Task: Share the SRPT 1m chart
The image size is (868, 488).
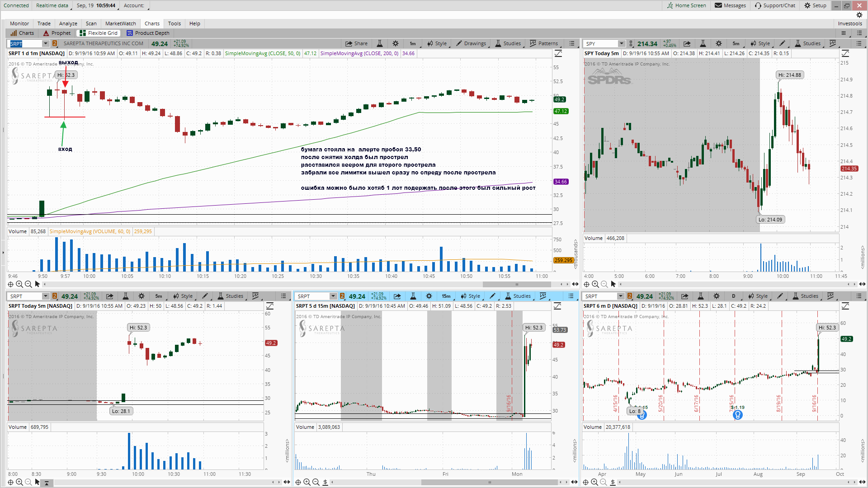Action: [357, 43]
